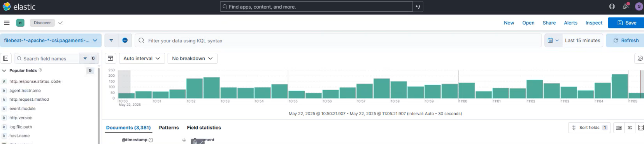Click Share in the top menu
The width and height of the screenshot is (644, 144).
pyautogui.click(x=549, y=23)
